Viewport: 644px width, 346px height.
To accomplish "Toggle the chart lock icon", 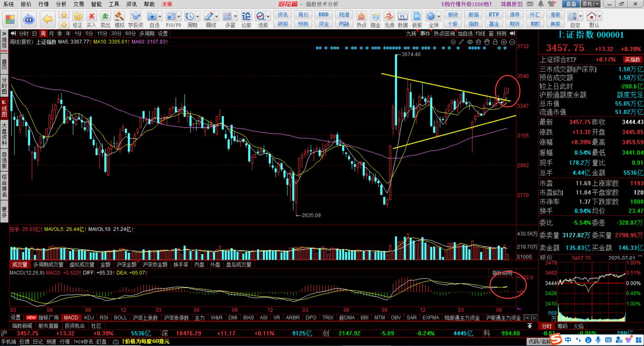I will coord(495,42).
